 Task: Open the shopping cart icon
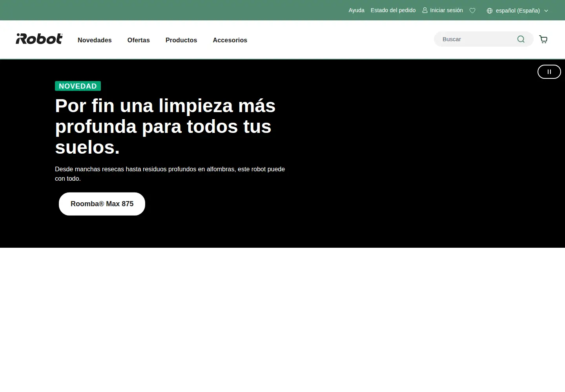[543, 39]
